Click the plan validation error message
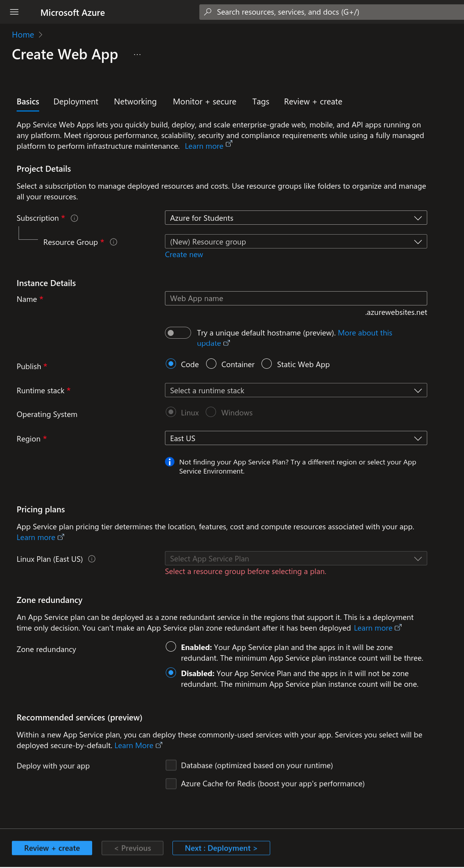 point(246,571)
